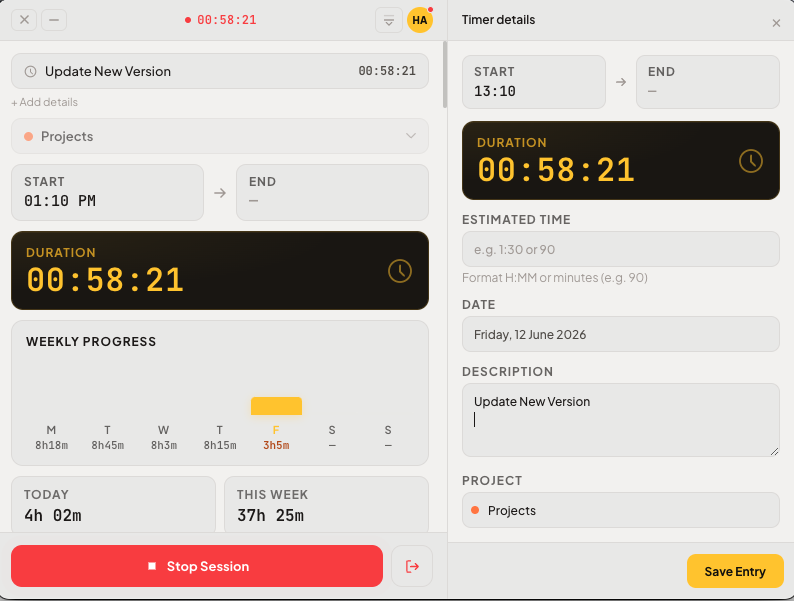Edit the End field in Timer details
The width and height of the screenshot is (794, 601).
[x=707, y=82]
